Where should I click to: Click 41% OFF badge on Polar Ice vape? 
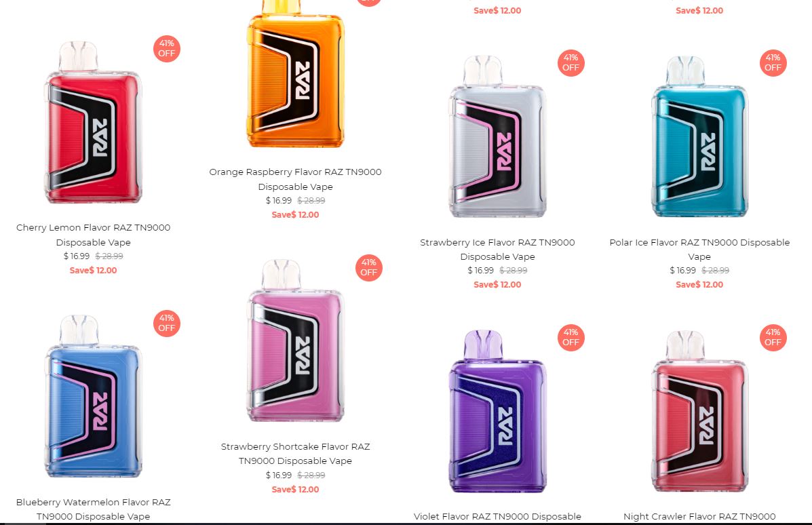coord(773,62)
